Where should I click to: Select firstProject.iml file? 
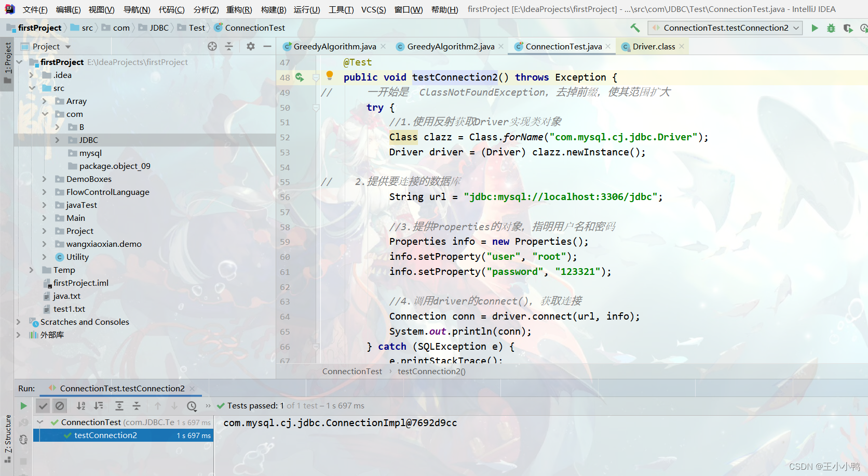(81, 283)
